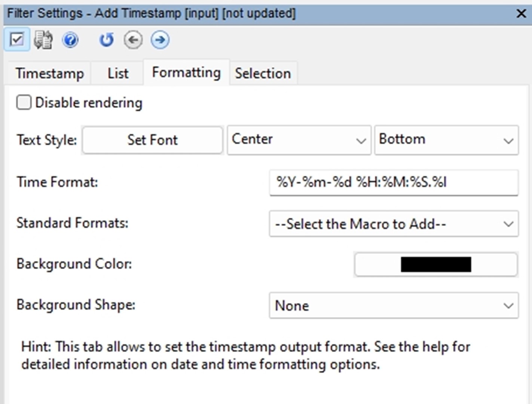Image resolution: width=532 pixels, height=404 pixels.
Task: Open the Selection tab
Action: 263,73
